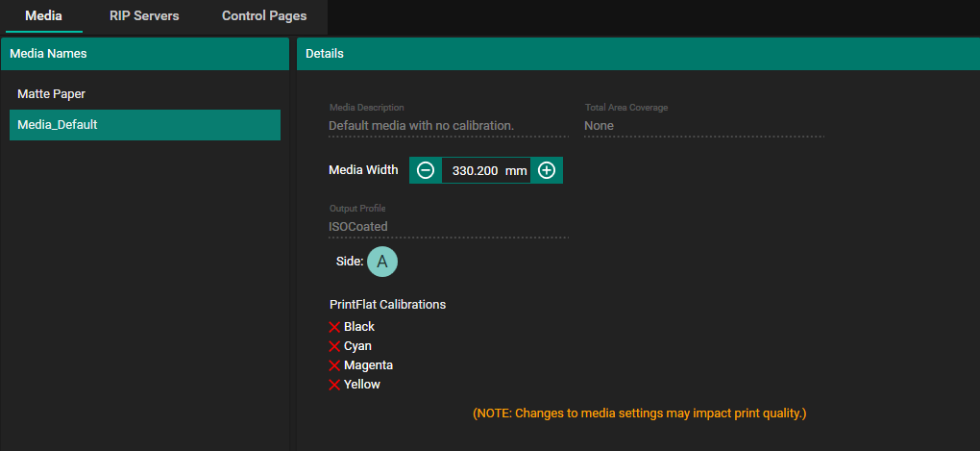Click the mm unit label
The height and width of the screenshot is (451, 980).
click(516, 170)
